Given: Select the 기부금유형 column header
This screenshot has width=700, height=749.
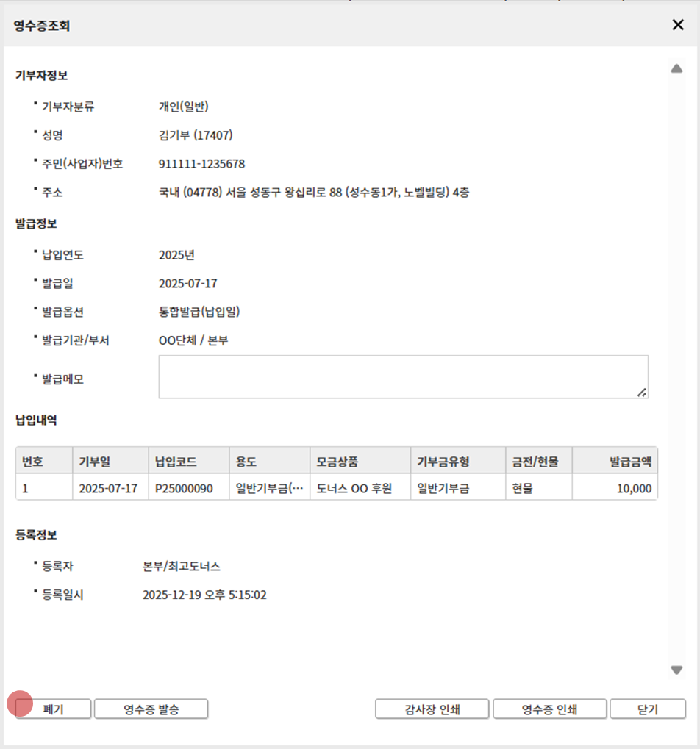Looking at the screenshot, I should [457, 462].
